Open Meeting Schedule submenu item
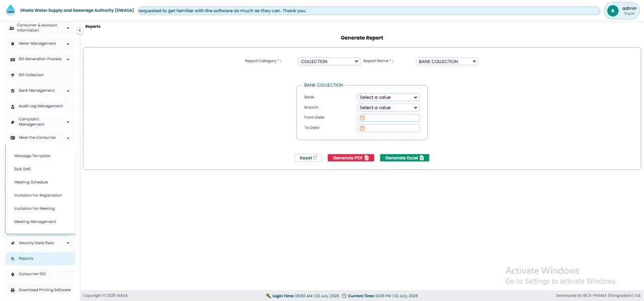This screenshot has height=301, width=644. [x=31, y=182]
